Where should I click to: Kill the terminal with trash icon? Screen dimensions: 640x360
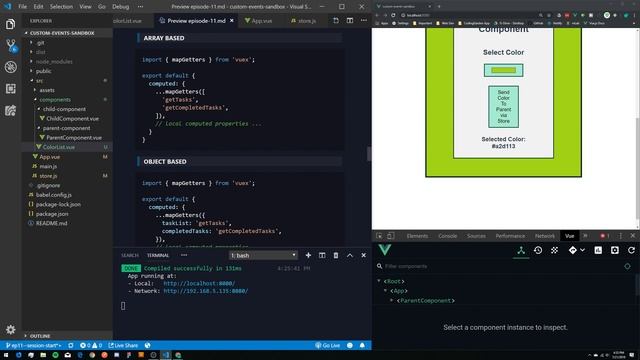coord(336,255)
